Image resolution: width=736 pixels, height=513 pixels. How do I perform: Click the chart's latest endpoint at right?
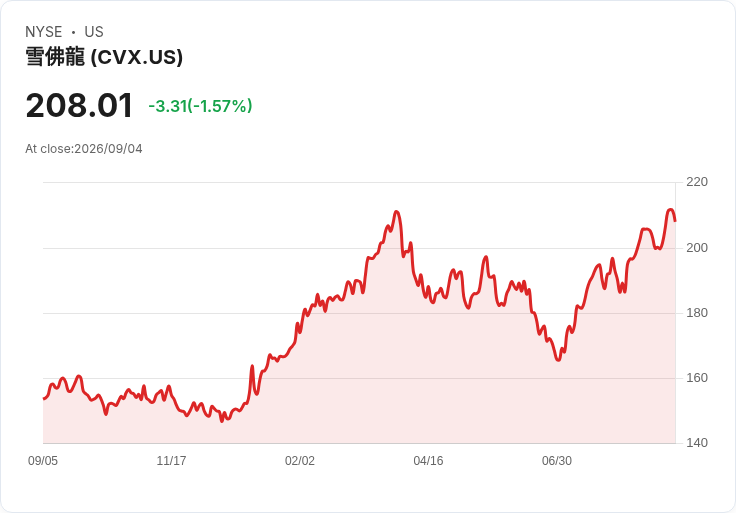pyautogui.click(x=675, y=221)
